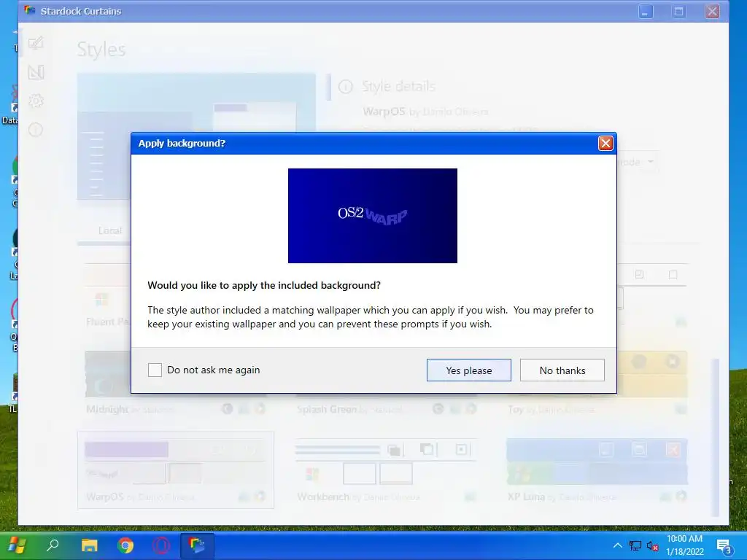This screenshot has height=560, width=747.
Task: Select the Workbench style card
Action: coord(386,470)
